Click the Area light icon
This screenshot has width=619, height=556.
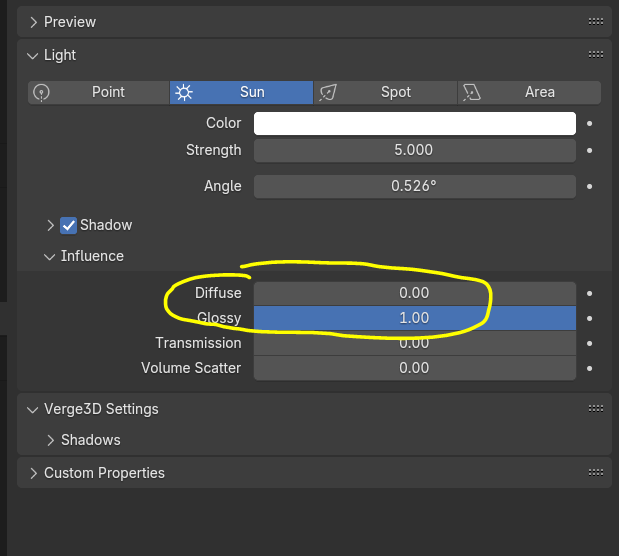472,93
